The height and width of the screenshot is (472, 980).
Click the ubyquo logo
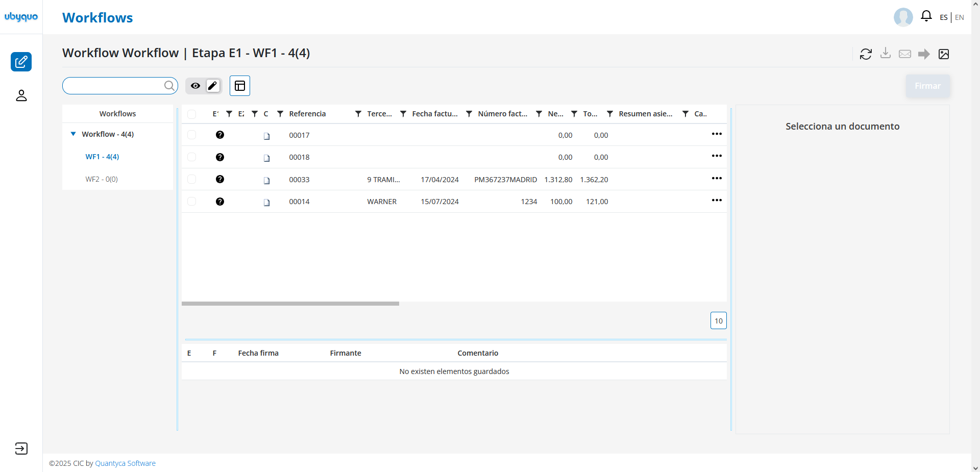(x=21, y=17)
